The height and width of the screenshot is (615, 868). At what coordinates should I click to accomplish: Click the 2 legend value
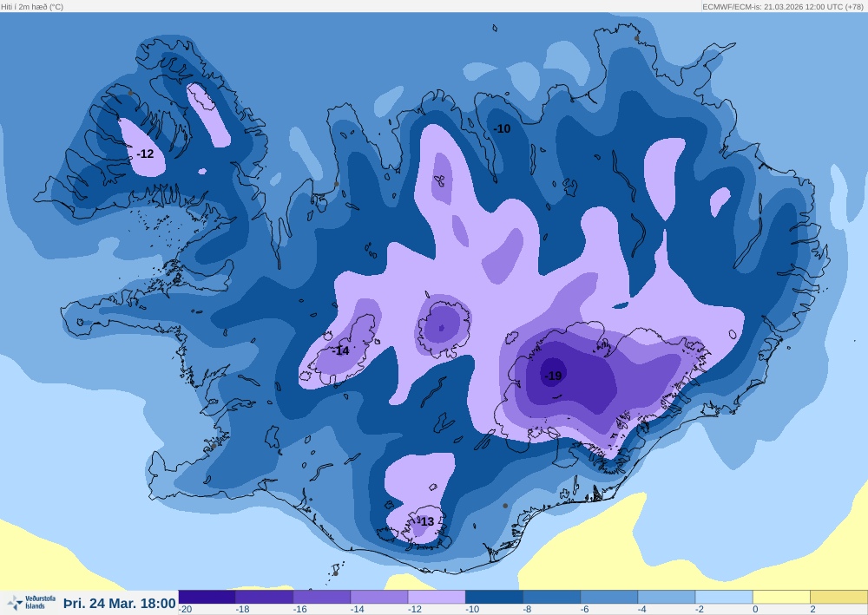tap(813, 610)
